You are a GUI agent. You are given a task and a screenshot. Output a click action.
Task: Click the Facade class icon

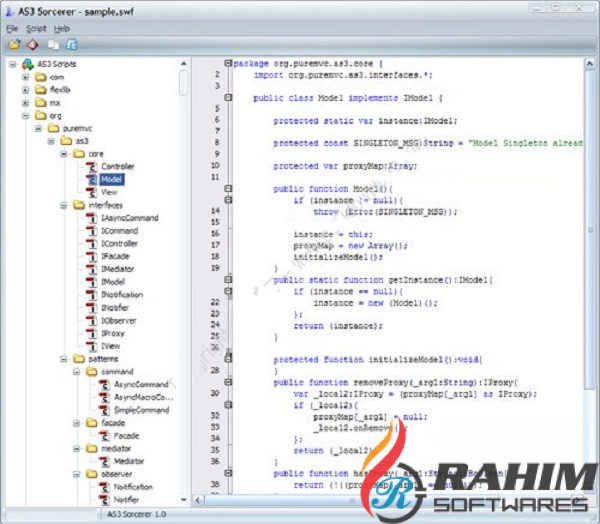104,436
